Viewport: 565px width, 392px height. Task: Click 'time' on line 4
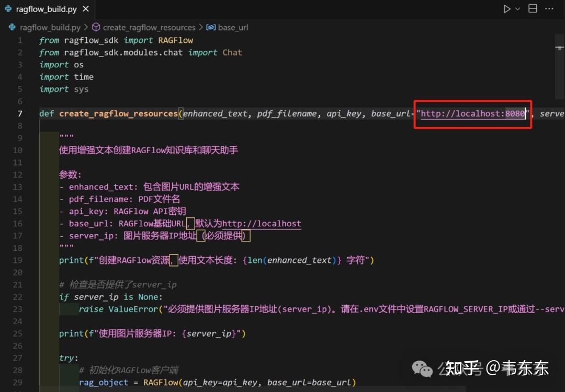click(84, 77)
